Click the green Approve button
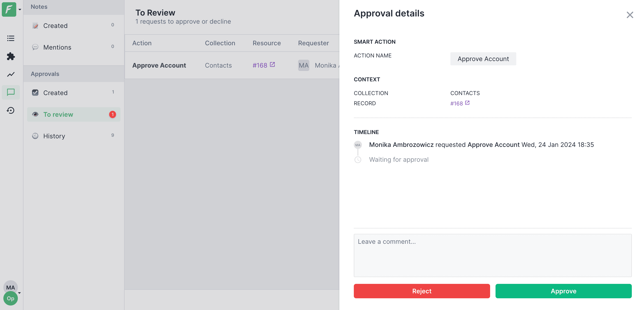Viewport: 644px width, 310px height. 563,291
